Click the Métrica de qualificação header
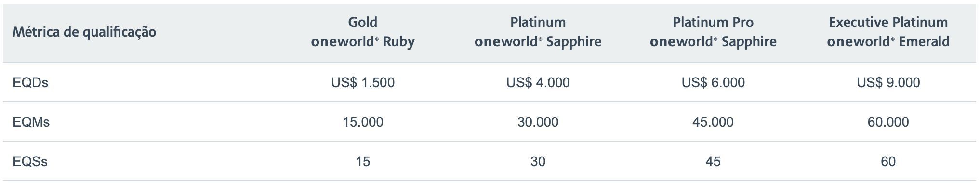The height and width of the screenshot is (183, 980). pyautogui.click(x=84, y=32)
